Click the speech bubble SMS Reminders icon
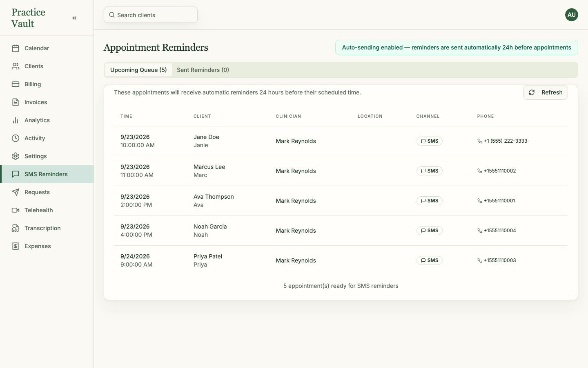Screen dimensions: 588x368 coord(16,174)
